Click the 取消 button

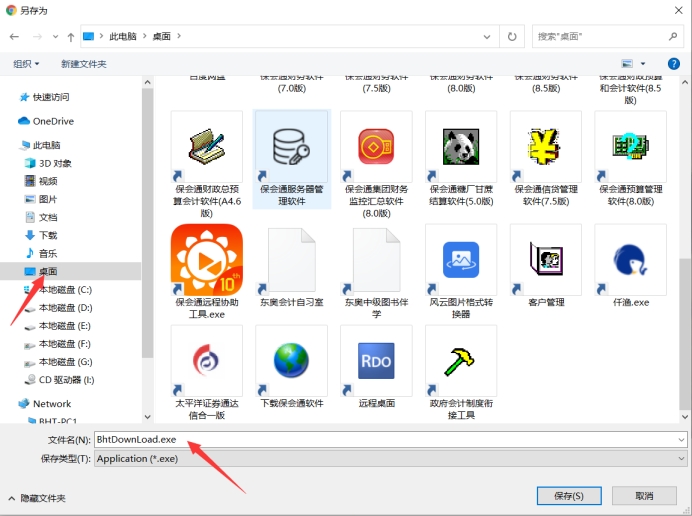tap(644, 496)
